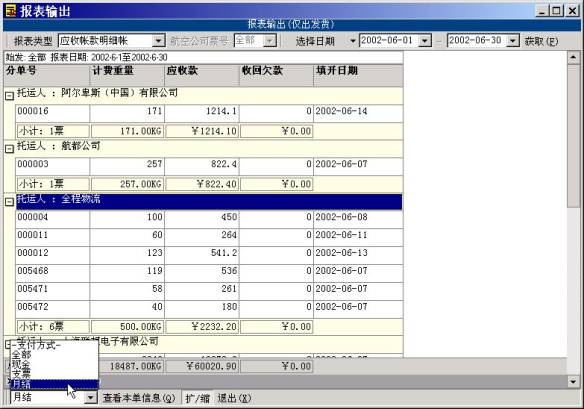Collapse the 全程物流 shipper group
The width and height of the screenshot is (584, 409).
pos(9,202)
